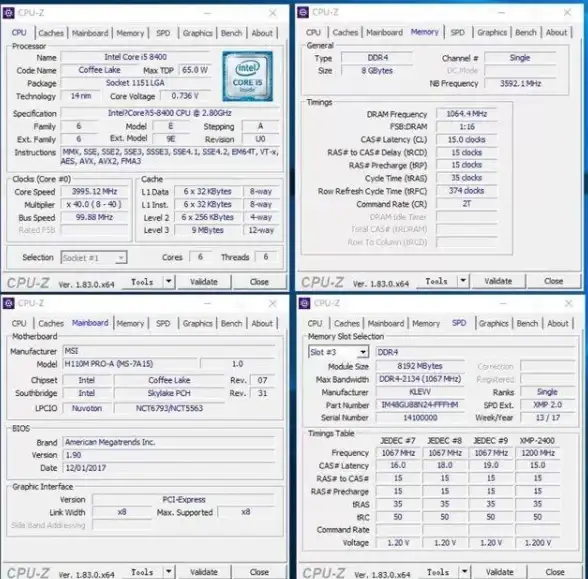Click the Tools button in the Mainboard tab window
The image size is (588, 579).
click(142, 572)
